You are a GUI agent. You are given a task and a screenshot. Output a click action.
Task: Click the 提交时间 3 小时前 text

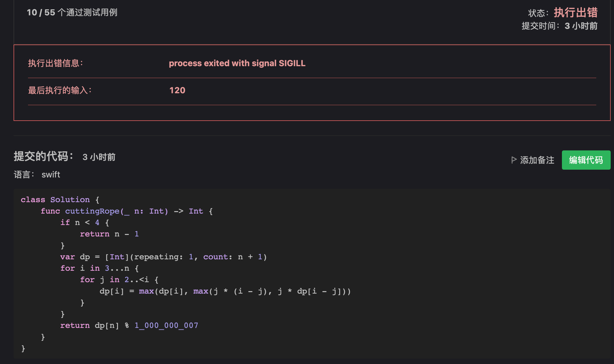coord(560,26)
